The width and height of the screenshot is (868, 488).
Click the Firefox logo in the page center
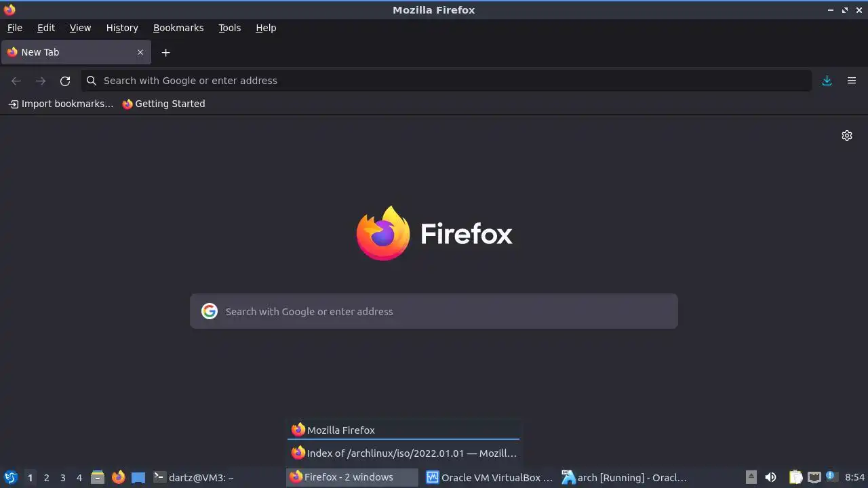[x=383, y=233]
